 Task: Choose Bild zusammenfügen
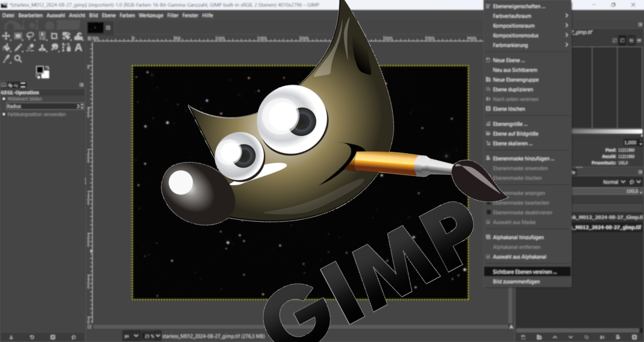coord(528,281)
